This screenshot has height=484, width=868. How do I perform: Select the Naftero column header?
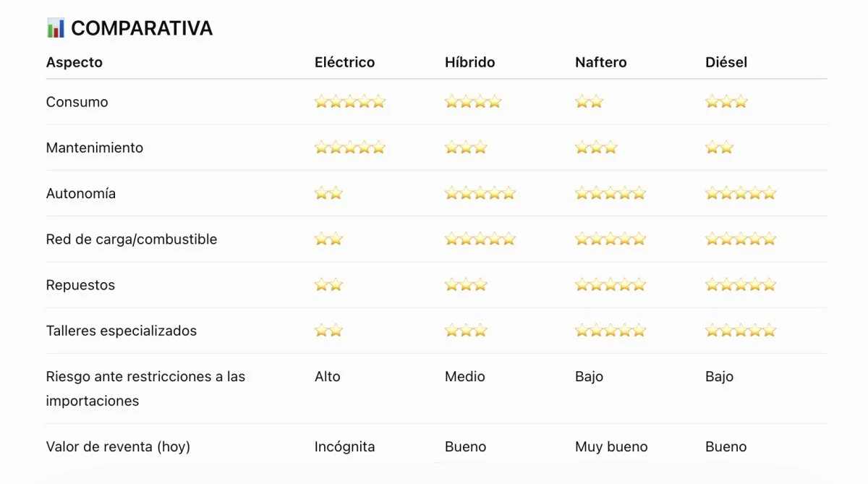coord(601,62)
